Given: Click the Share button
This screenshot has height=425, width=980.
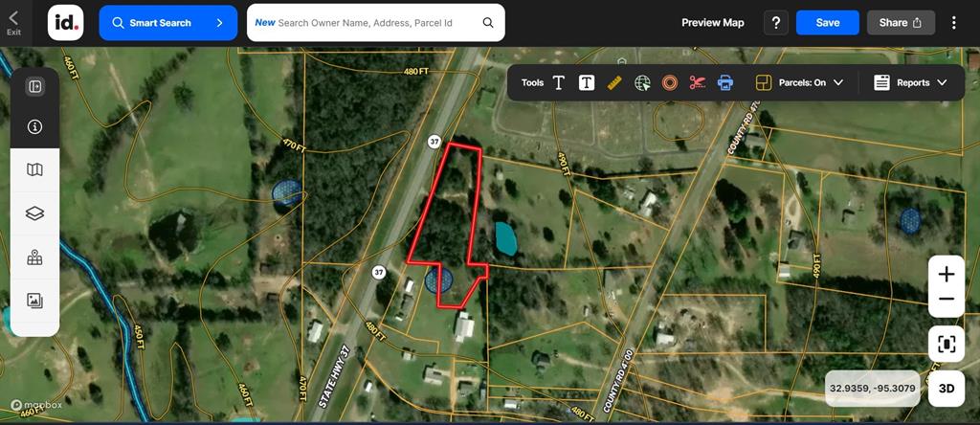Looking at the screenshot, I should (901, 23).
